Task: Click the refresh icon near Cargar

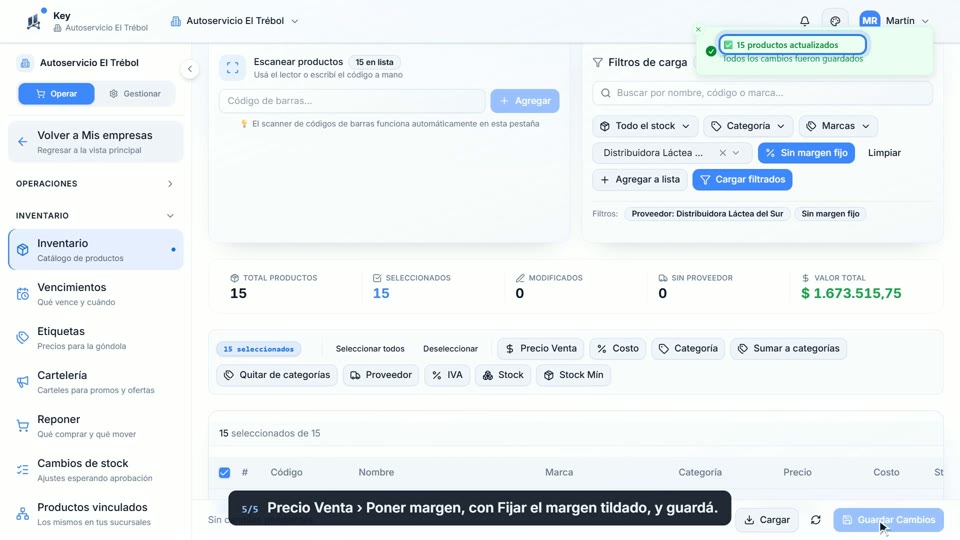Action: point(816,520)
